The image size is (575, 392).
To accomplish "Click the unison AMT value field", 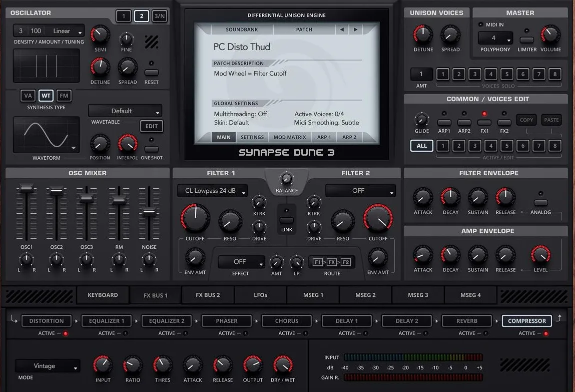I will click(421, 74).
